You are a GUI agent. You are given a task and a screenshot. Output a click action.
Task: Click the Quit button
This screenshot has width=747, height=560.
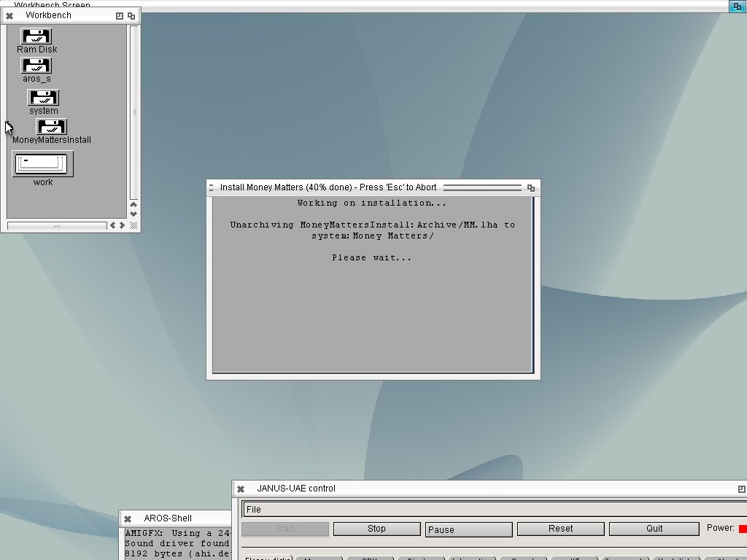click(x=654, y=529)
